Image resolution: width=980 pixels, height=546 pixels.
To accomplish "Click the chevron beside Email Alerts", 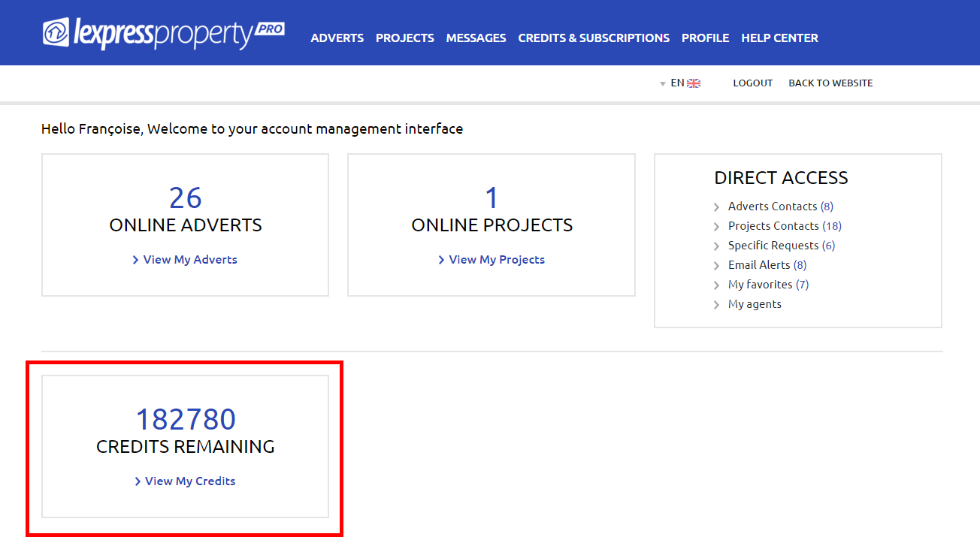I will (717, 266).
